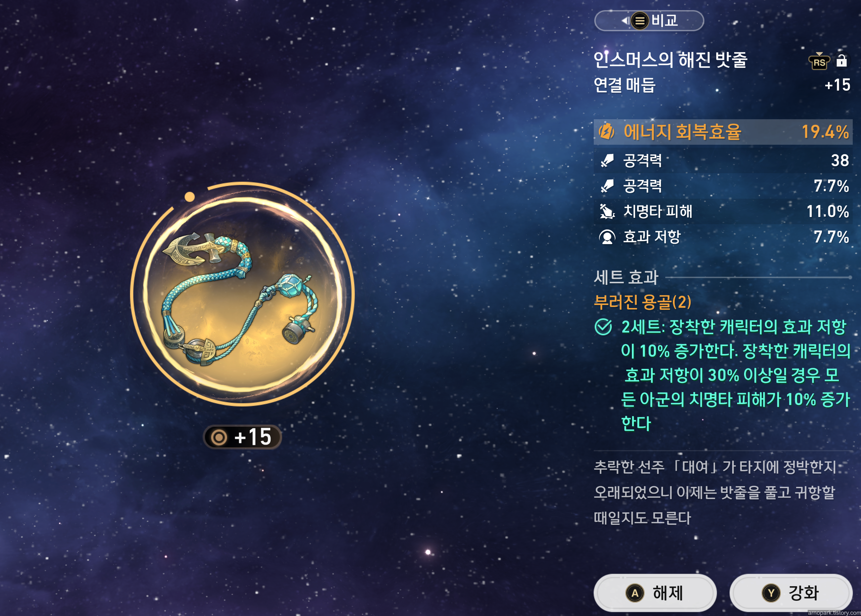Click the 2세트 active set checkmark
861x616 pixels.
(603, 327)
